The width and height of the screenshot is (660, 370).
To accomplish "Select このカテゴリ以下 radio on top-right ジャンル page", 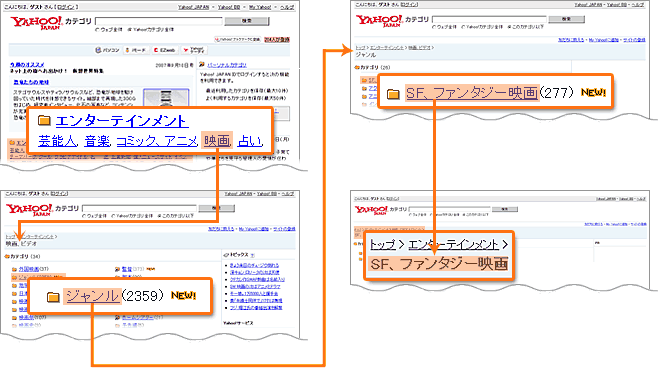I will tap(509, 27).
